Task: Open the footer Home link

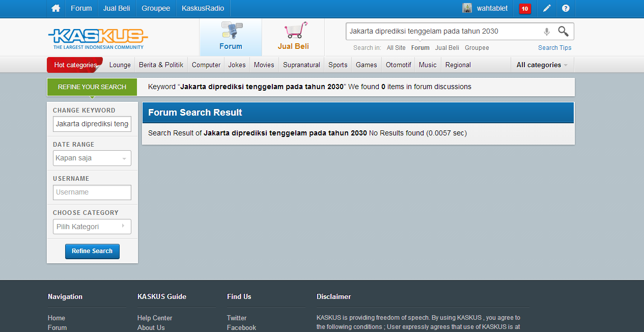Action: (57, 318)
